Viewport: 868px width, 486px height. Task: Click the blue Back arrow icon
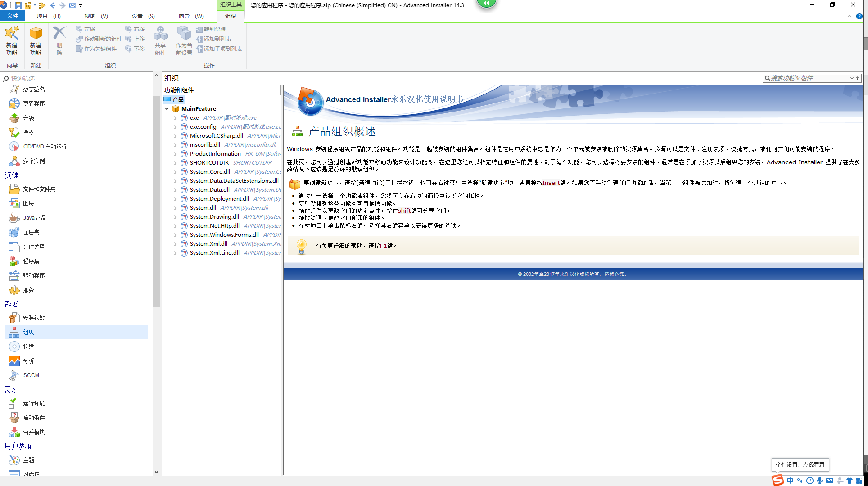tap(53, 5)
